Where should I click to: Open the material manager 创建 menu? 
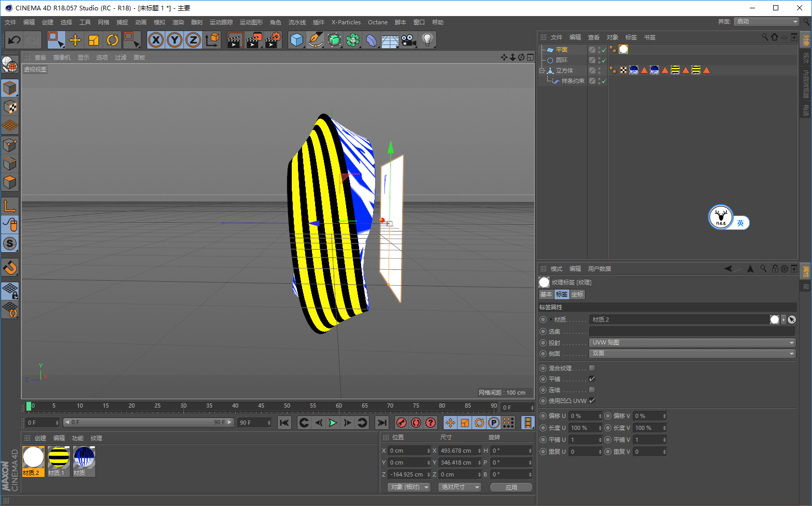point(40,438)
